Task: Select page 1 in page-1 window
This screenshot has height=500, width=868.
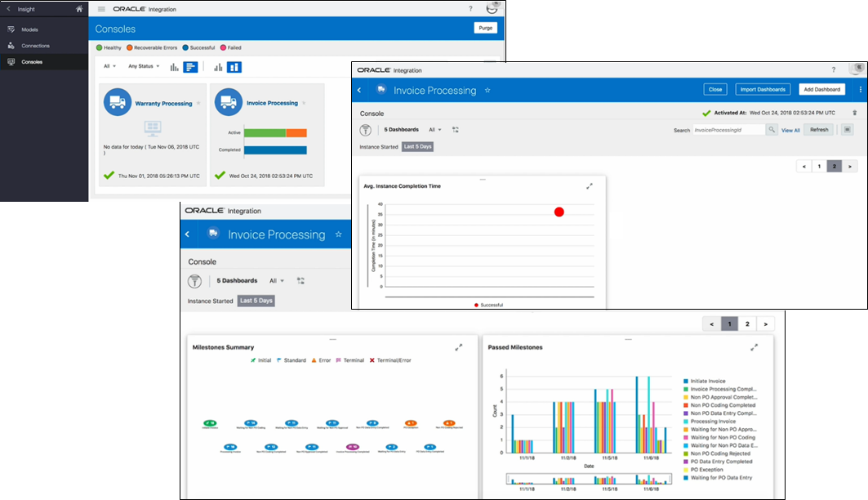Action: pos(730,324)
